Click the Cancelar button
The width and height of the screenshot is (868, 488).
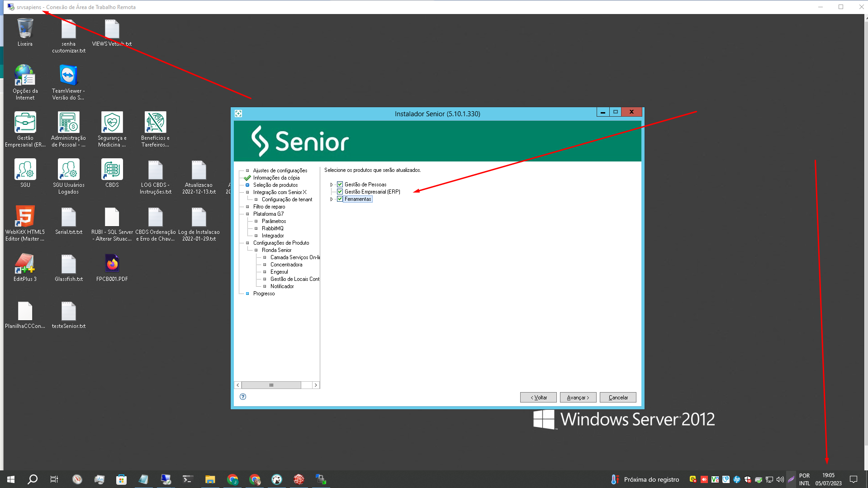click(x=618, y=398)
